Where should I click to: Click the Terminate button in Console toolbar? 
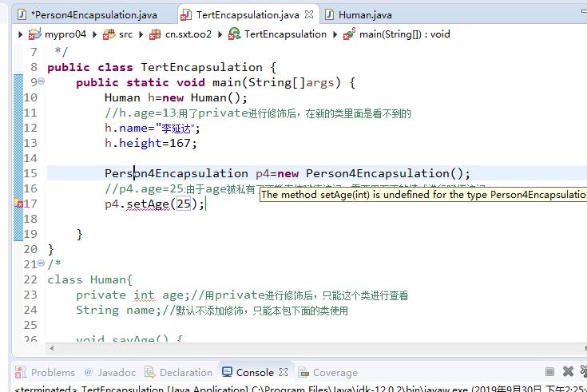549,371
